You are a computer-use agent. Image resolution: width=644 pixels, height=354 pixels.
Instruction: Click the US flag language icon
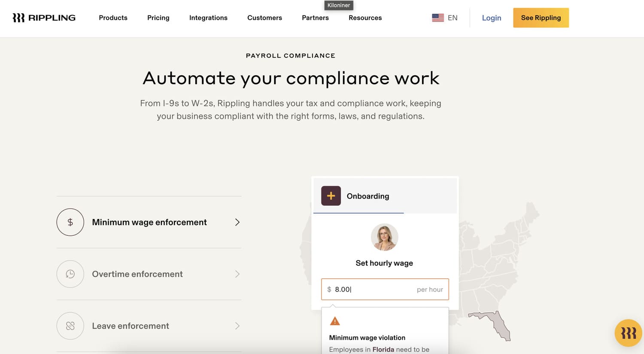[x=438, y=18]
